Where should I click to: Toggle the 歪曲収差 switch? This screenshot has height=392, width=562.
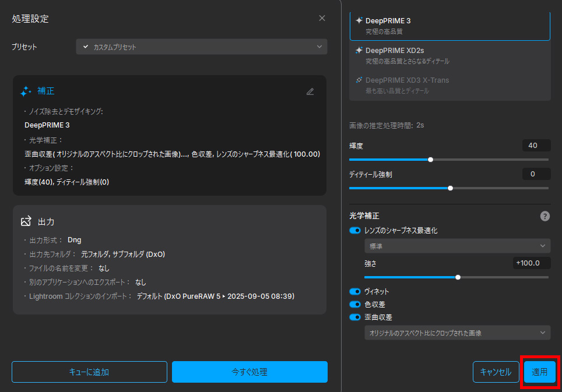coord(355,317)
